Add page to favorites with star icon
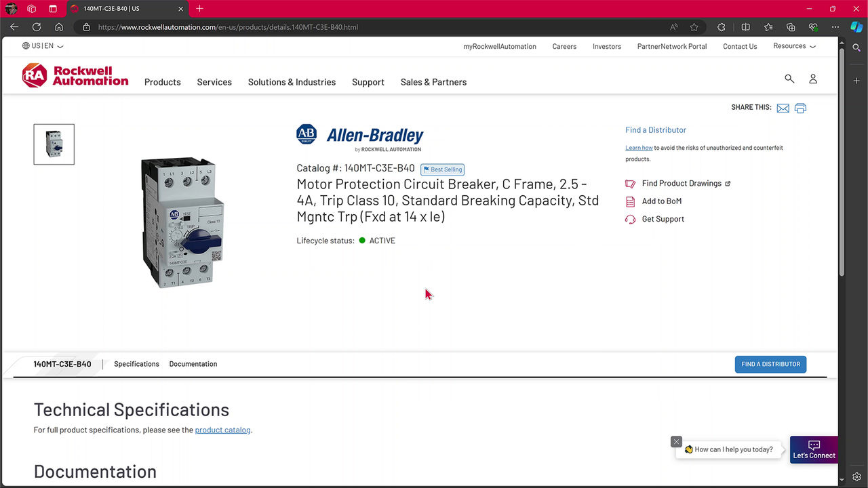The width and height of the screenshot is (868, 488). pyautogui.click(x=694, y=27)
